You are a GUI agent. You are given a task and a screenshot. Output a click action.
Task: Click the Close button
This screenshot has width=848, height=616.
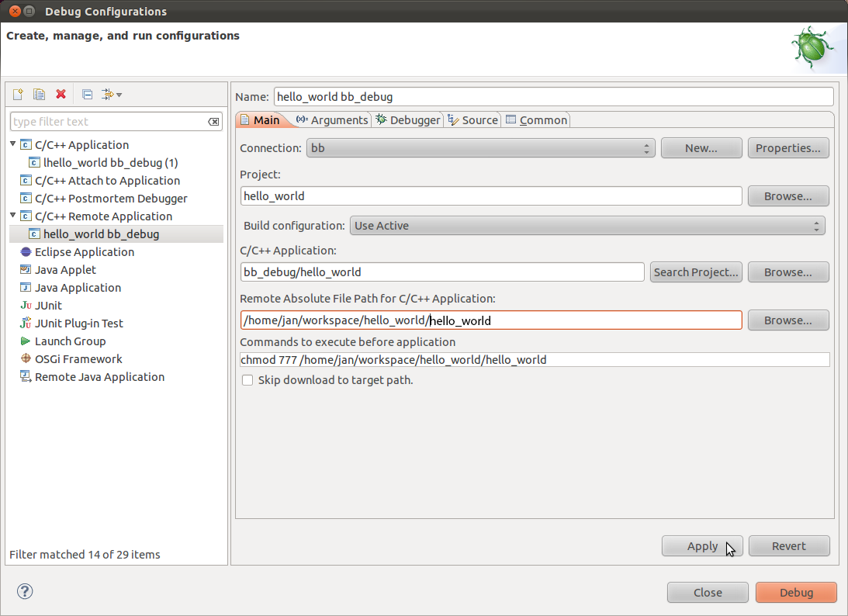click(x=708, y=592)
